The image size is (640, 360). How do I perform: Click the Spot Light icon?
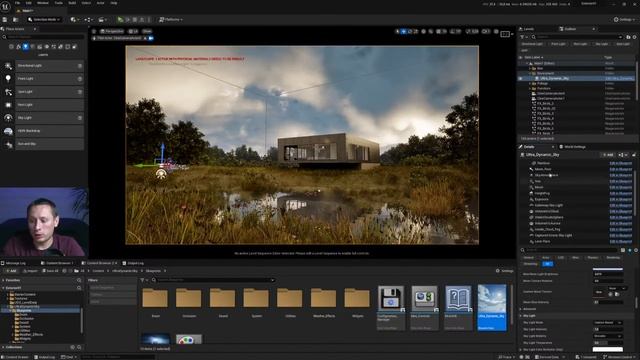click(8, 92)
